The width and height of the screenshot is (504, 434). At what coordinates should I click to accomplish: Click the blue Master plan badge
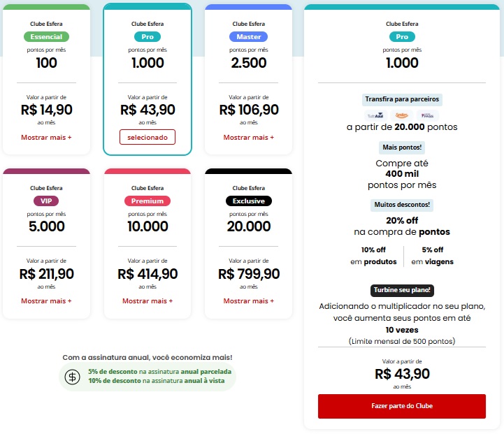[x=249, y=36]
